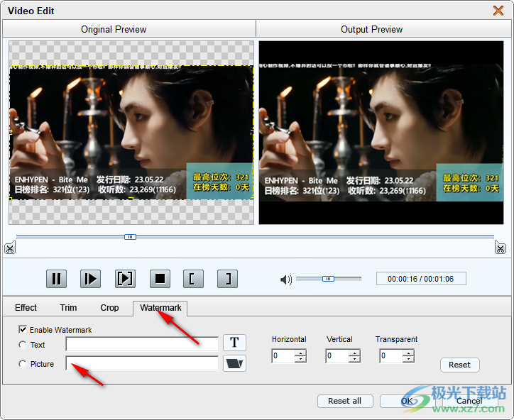Image resolution: width=514 pixels, height=420 pixels.
Task: Toggle the Enable Watermark checkbox
Action: (x=23, y=330)
